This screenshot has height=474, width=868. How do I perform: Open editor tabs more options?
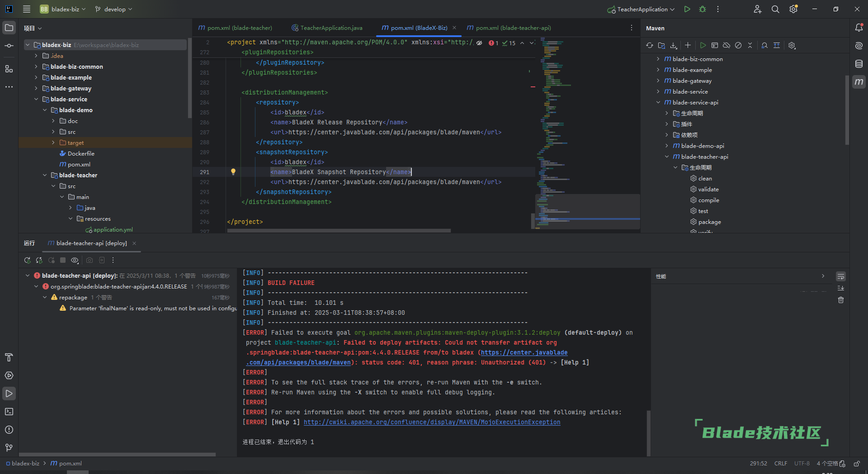click(632, 28)
